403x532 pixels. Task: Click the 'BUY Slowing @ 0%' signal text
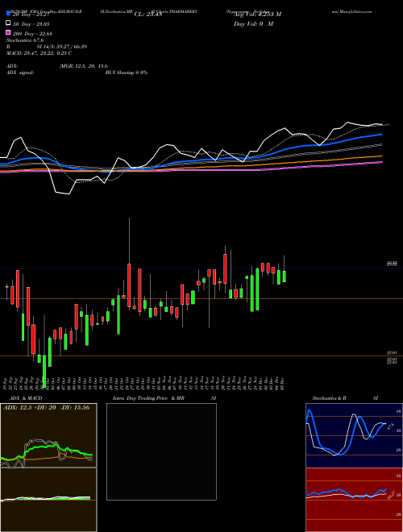pos(127,73)
